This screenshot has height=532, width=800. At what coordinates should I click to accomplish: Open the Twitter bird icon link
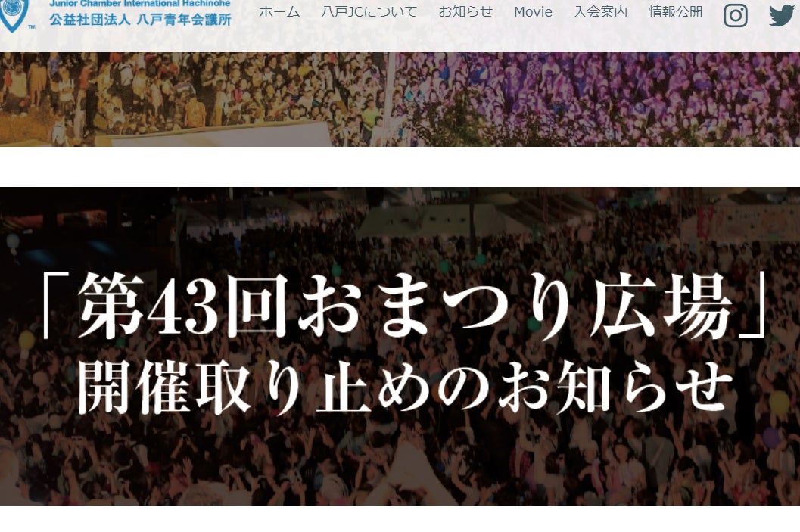[x=782, y=15]
